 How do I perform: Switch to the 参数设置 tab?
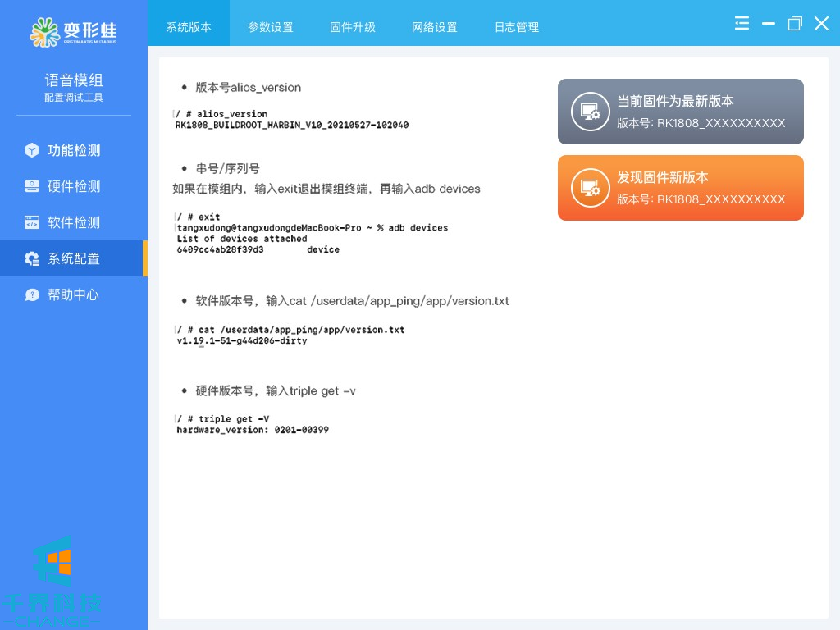pos(271,27)
